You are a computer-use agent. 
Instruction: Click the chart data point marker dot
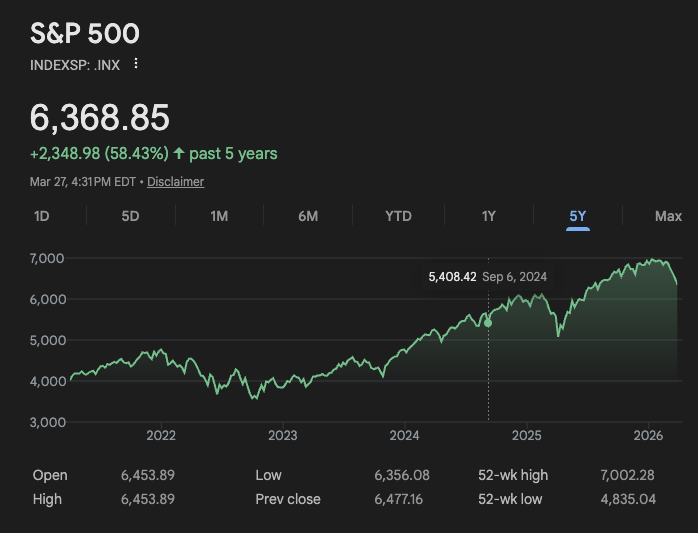(488, 322)
